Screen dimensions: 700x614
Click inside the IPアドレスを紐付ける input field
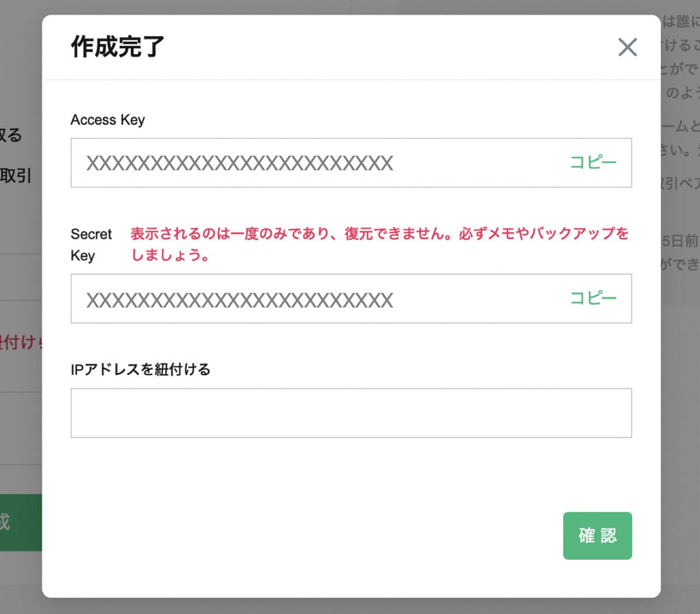[x=350, y=412]
